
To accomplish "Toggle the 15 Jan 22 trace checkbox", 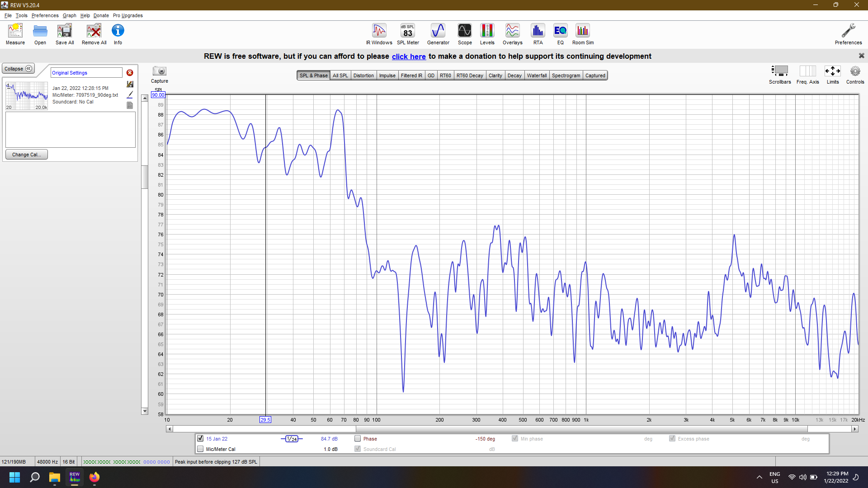I will point(200,439).
